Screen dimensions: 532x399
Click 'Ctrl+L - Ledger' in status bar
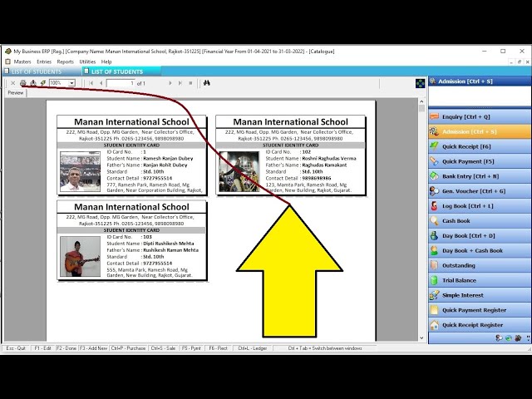(x=252, y=348)
